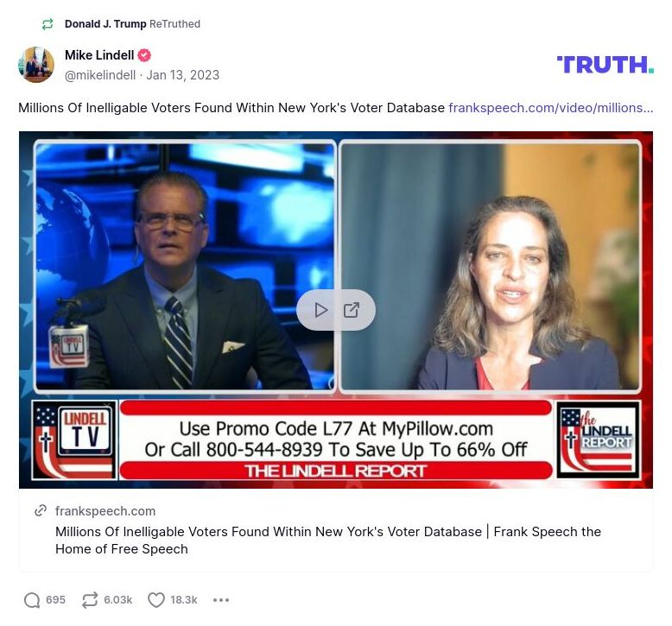This screenshot has height=626, width=672.
Task: Click the Jan 13, 2023 timestamp
Action: (x=182, y=75)
